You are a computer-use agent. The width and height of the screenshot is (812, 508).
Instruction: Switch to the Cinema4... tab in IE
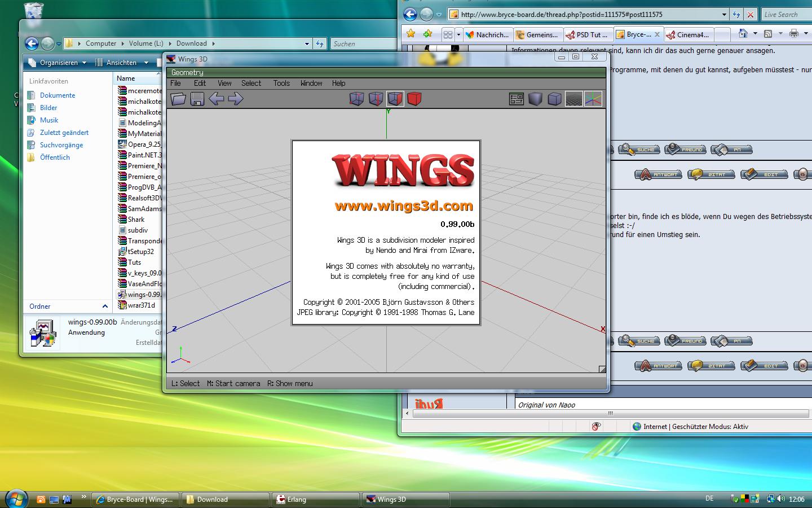[x=688, y=34]
